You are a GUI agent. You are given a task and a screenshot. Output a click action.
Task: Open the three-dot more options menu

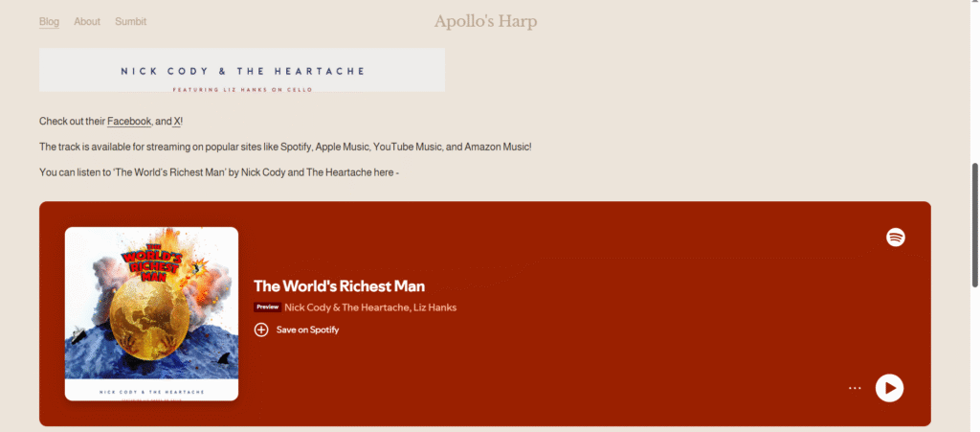[x=855, y=388]
